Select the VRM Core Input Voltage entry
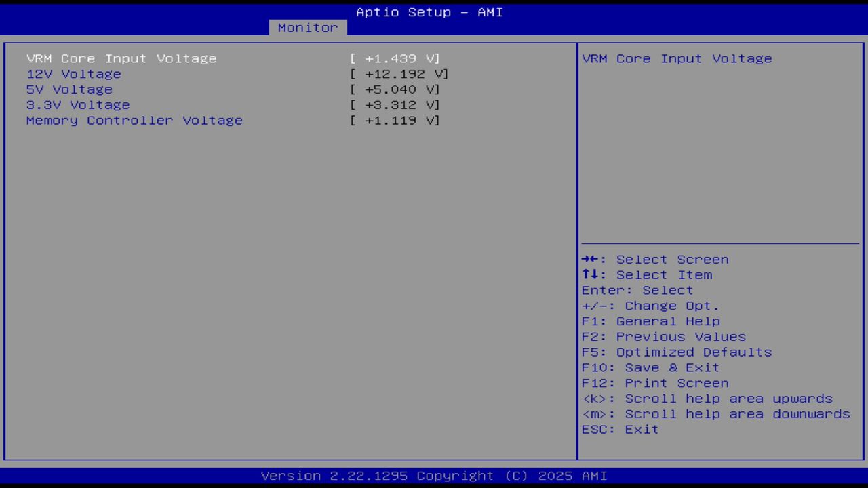868x488 pixels. click(121, 58)
